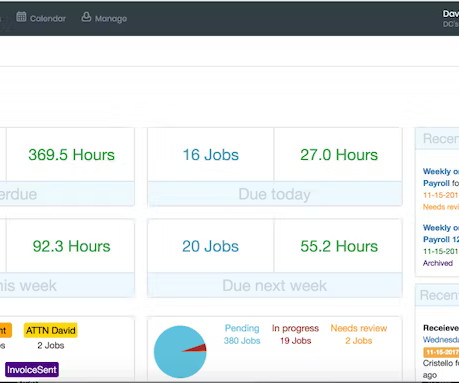Open In progress 19 Jobs list
The image size is (459, 383).
pos(295,334)
